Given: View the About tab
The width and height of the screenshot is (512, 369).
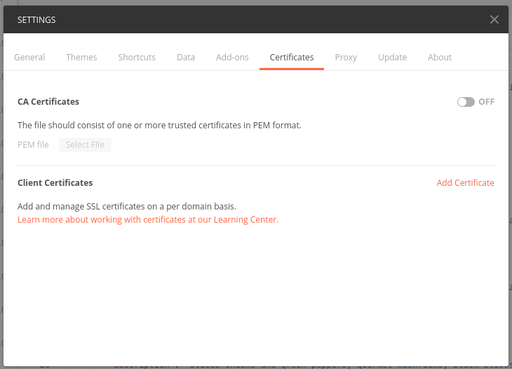Looking at the screenshot, I should coord(440,57).
